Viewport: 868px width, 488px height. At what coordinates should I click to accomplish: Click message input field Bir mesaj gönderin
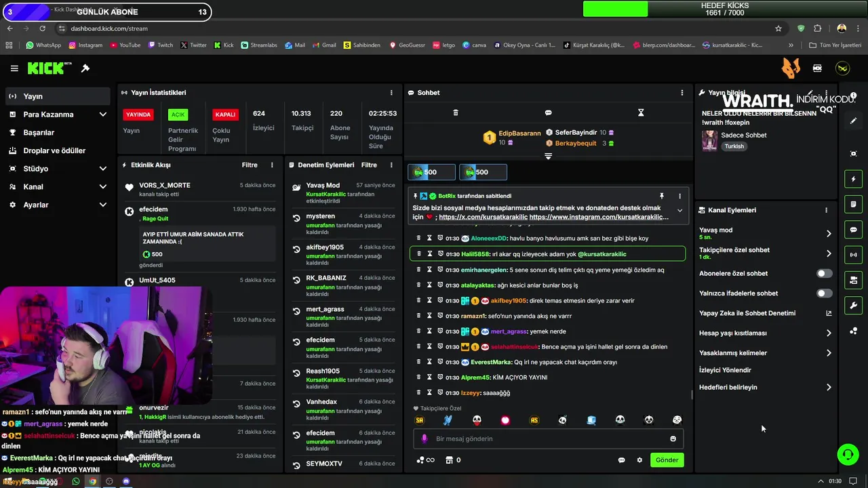click(548, 439)
